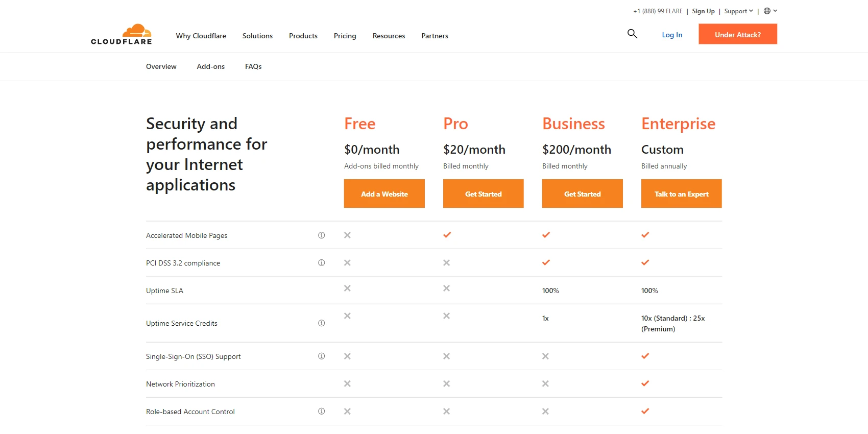Show info for Single-Sign-On (SSO) Support
Image resolution: width=868 pixels, height=434 pixels.
(x=322, y=356)
